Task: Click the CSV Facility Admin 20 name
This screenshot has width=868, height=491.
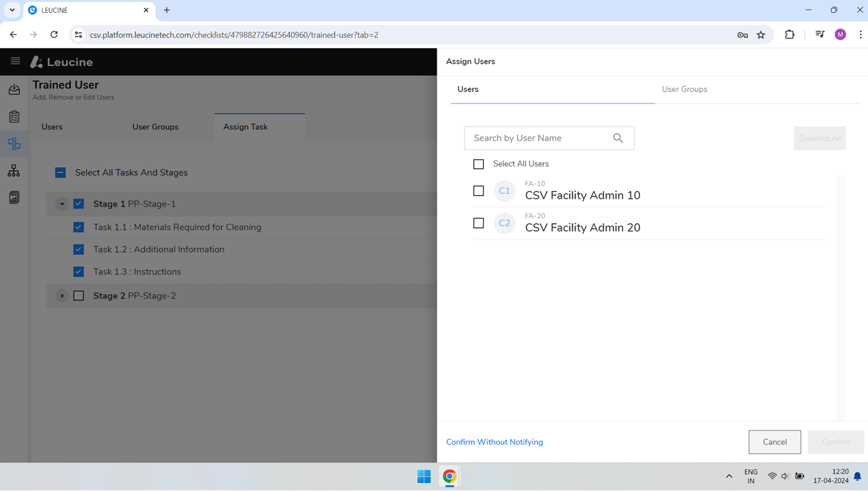Action: point(582,228)
